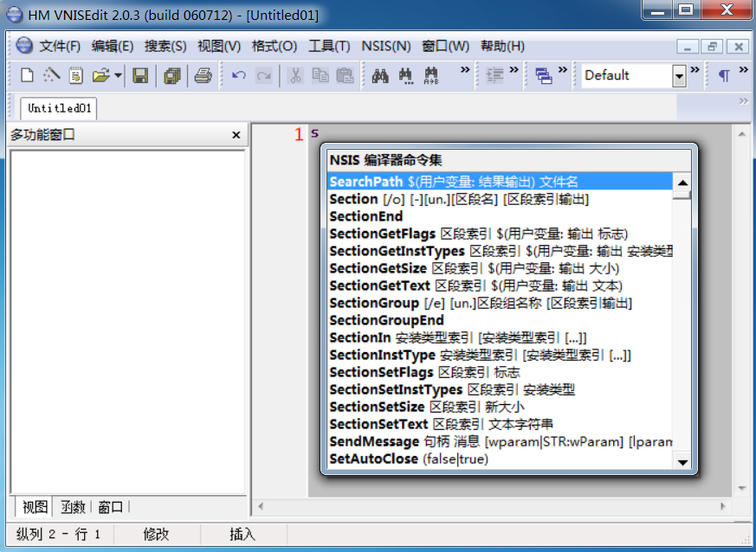Click the 修改 status bar indicator
The width and height of the screenshot is (756, 552).
click(156, 534)
